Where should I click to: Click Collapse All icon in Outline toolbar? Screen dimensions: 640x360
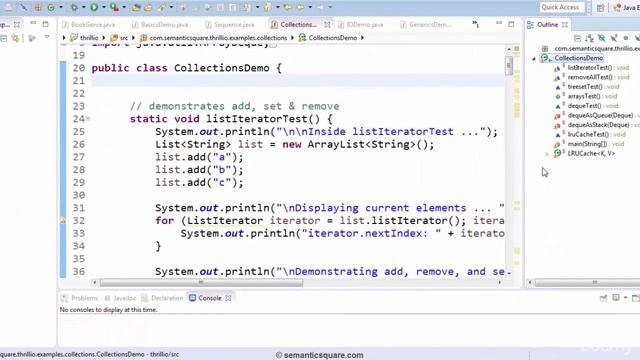[x=577, y=38]
